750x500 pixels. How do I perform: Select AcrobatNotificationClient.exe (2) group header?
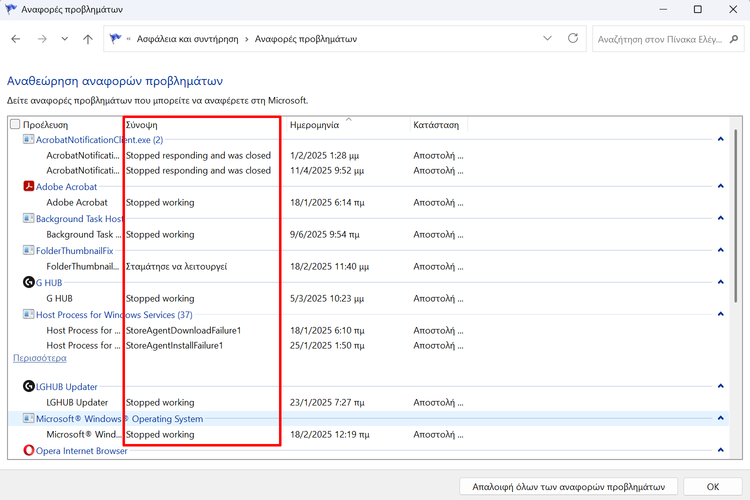[x=99, y=140]
